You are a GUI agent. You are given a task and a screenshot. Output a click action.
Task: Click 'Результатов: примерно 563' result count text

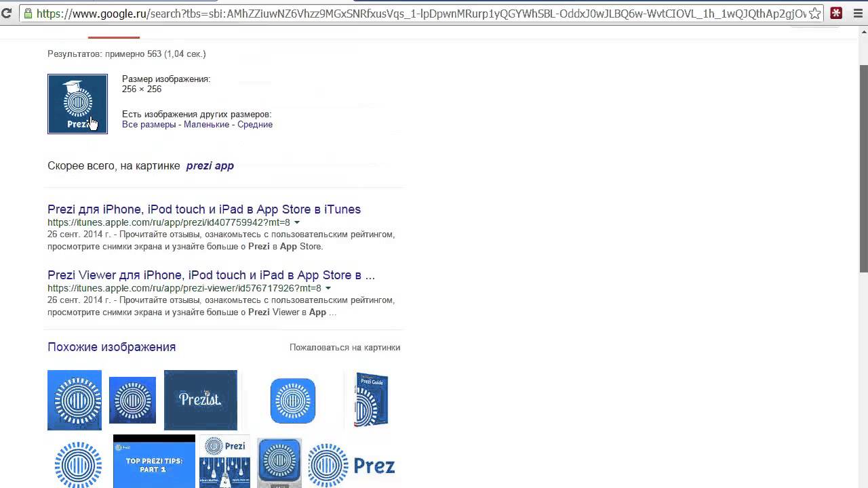(x=126, y=54)
